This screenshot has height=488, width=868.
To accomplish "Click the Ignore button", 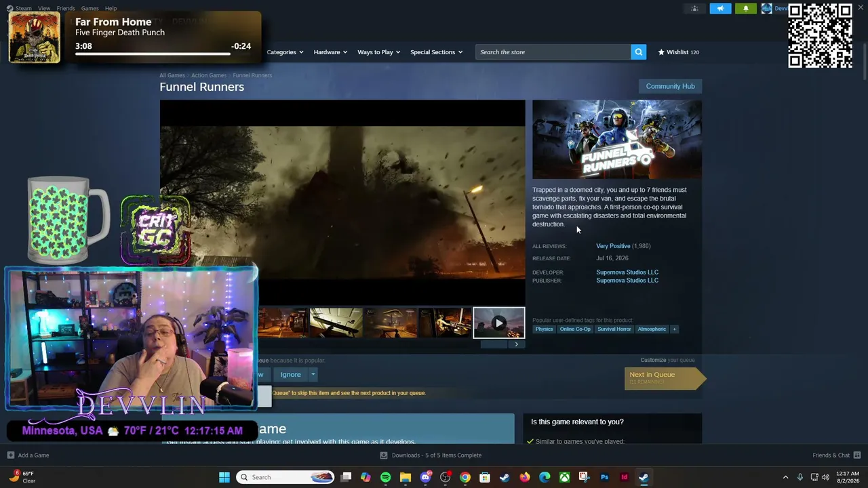I will click(290, 374).
